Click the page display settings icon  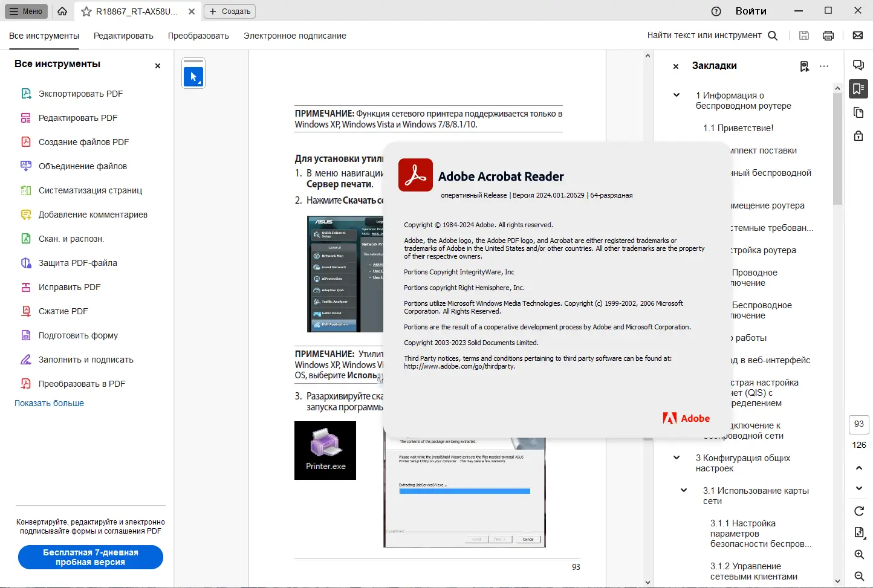[x=859, y=532]
